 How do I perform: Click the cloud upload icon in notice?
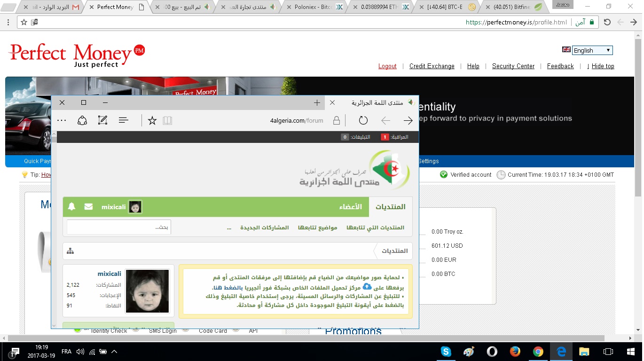(x=367, y=287)
